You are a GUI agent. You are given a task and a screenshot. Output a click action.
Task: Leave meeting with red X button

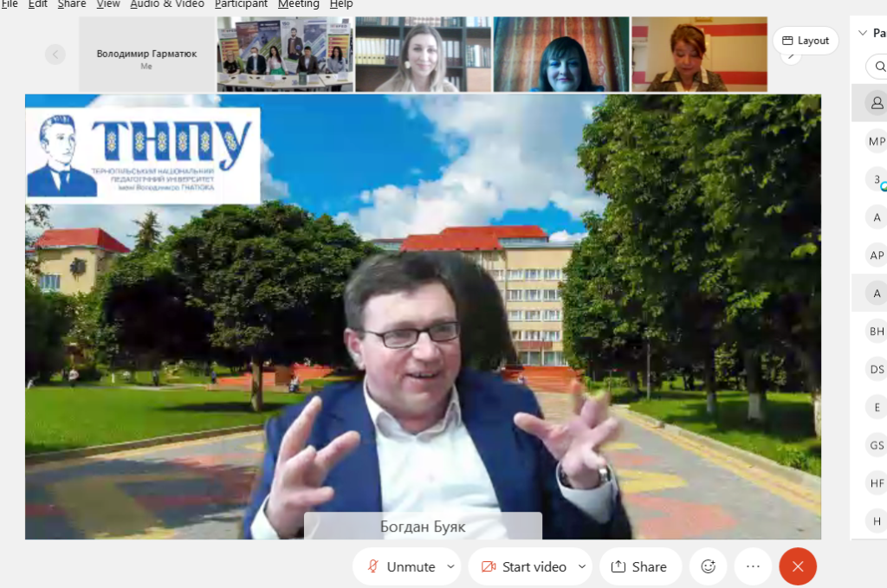point(798,566)
